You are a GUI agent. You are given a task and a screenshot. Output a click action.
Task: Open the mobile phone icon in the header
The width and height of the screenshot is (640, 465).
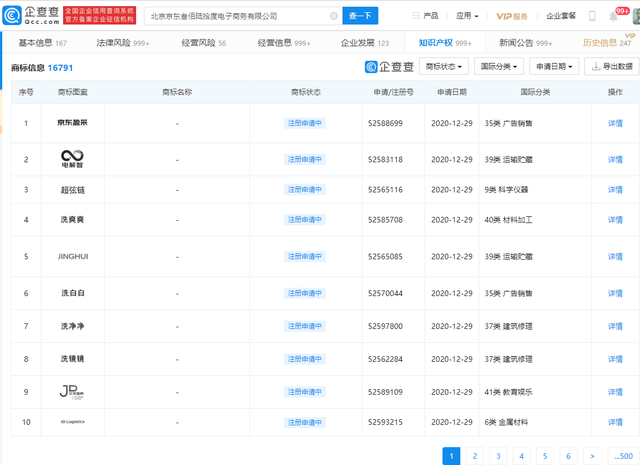[x=592, y=16]
